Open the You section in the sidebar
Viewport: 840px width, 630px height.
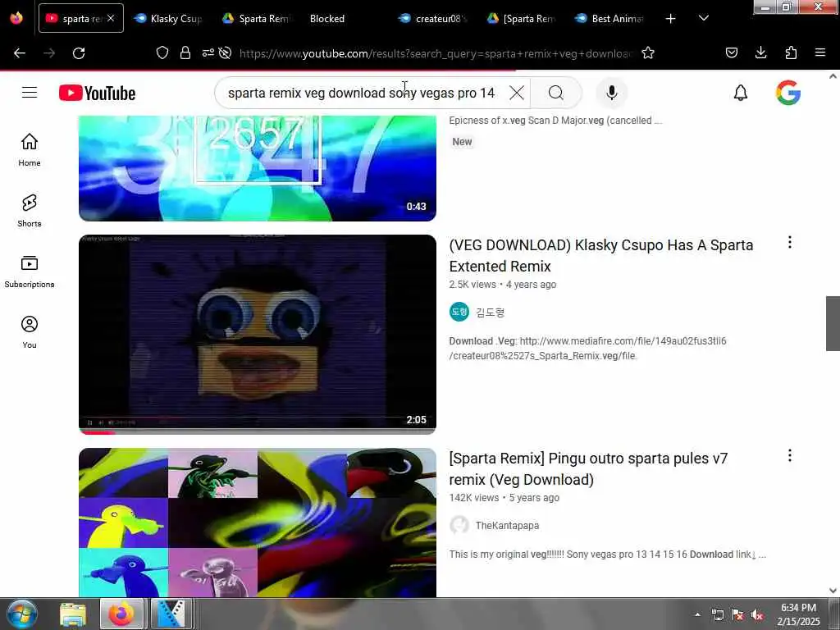coord(30,332)
